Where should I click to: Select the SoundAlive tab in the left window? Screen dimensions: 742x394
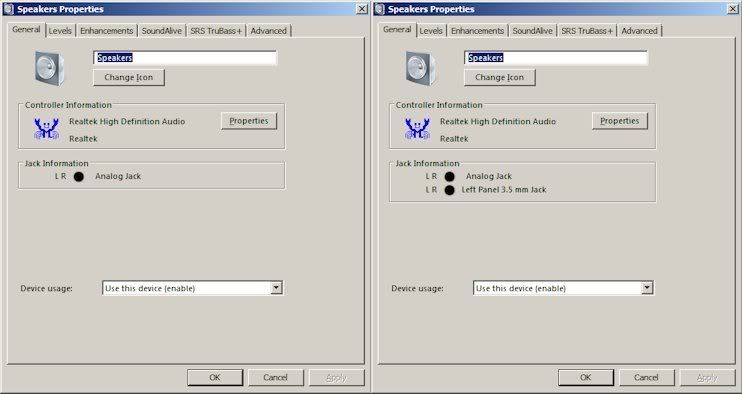tap(162, 31)
